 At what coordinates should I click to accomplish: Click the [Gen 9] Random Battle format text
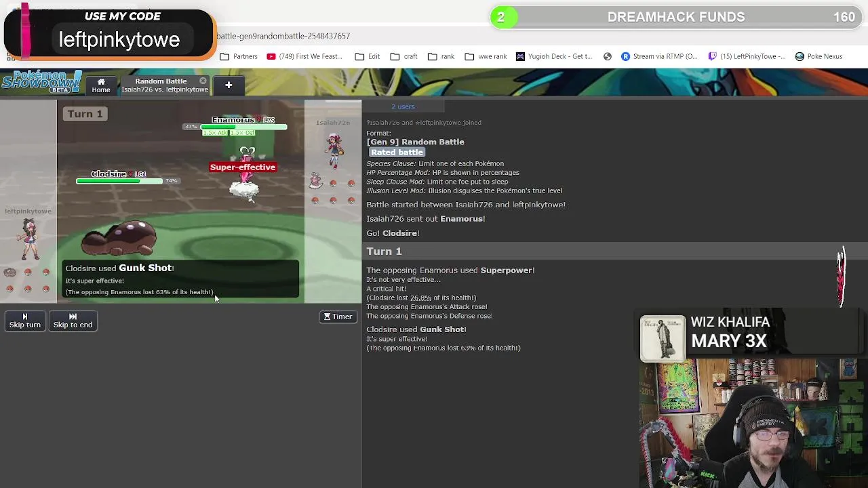416,142
